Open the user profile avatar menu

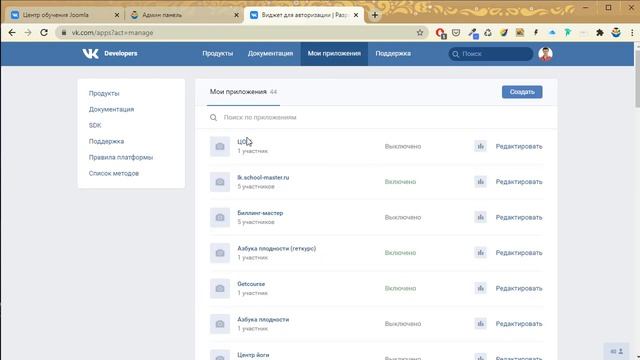(x=545, y=54)
